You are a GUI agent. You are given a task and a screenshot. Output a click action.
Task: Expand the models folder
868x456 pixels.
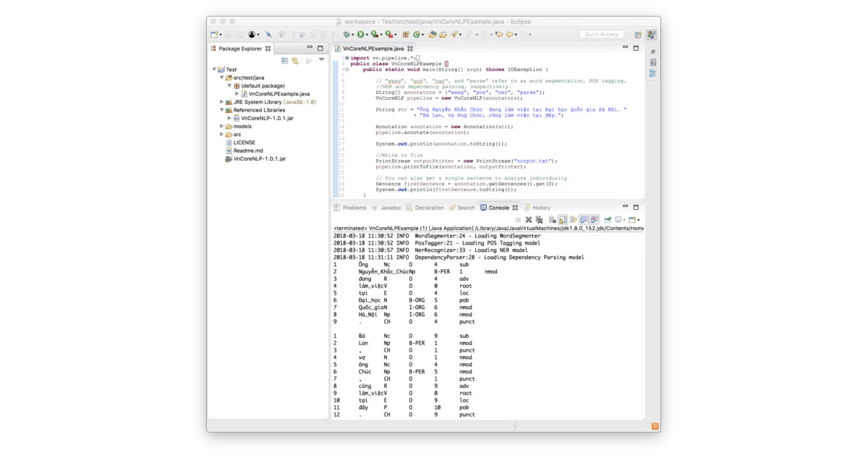222,126
